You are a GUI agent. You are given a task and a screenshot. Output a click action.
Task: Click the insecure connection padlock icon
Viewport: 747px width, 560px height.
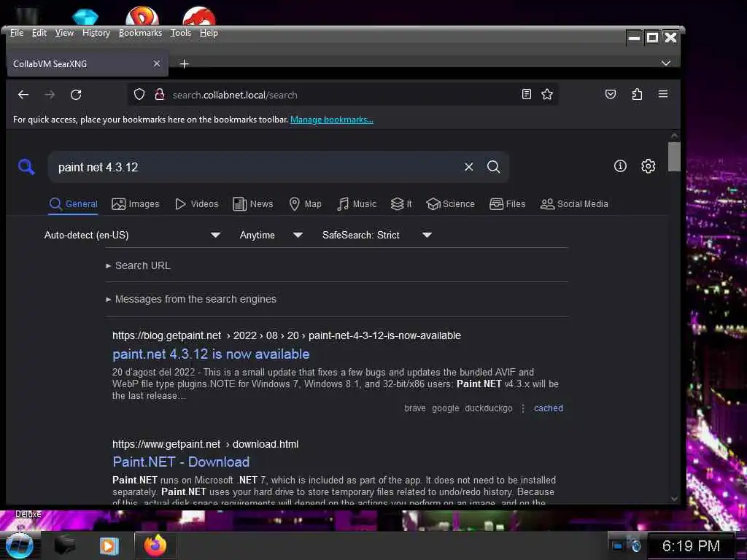coord(160,94)
